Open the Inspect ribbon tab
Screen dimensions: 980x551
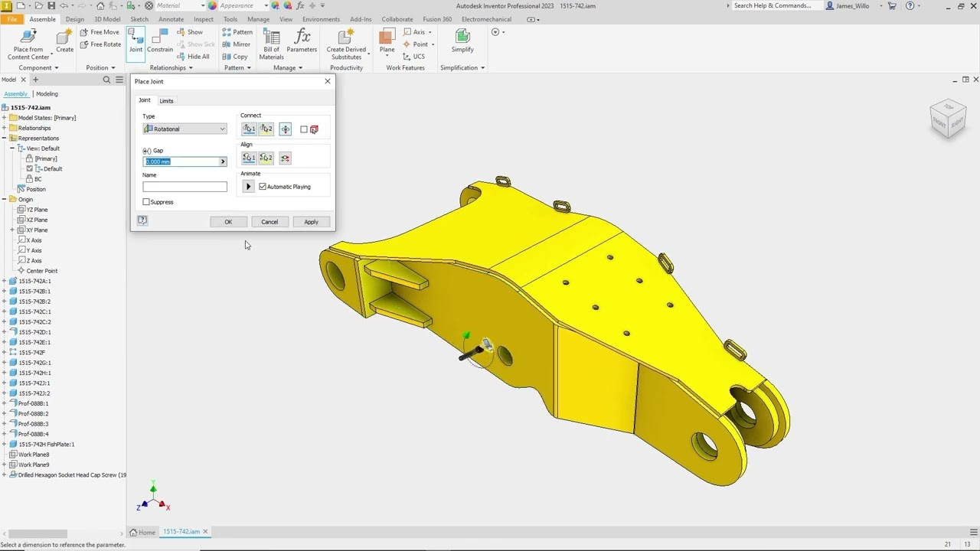(x=204, y=19)
